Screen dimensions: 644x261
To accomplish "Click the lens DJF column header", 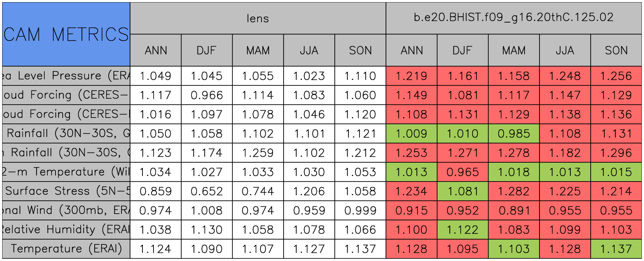I will [x=206, y=50].
